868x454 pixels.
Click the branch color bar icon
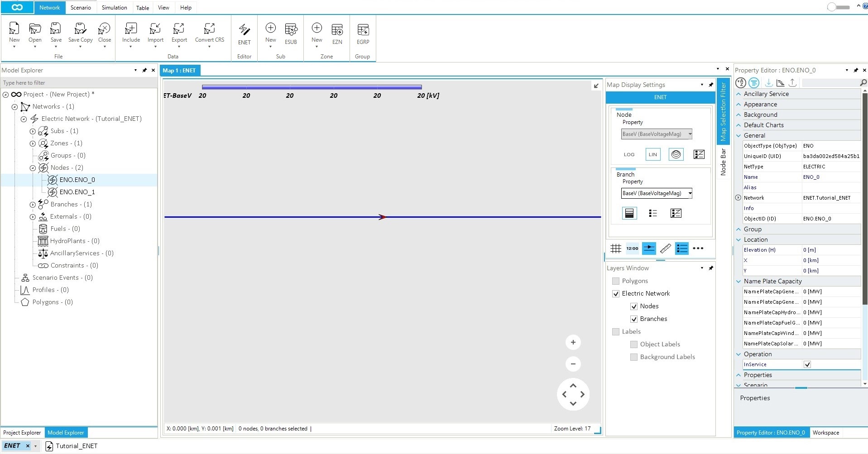(x=629, y=213)
